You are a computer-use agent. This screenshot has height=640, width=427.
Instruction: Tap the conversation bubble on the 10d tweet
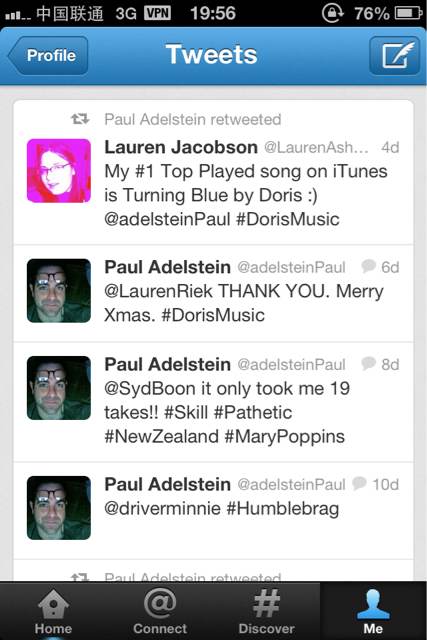(x=359, y=483)
